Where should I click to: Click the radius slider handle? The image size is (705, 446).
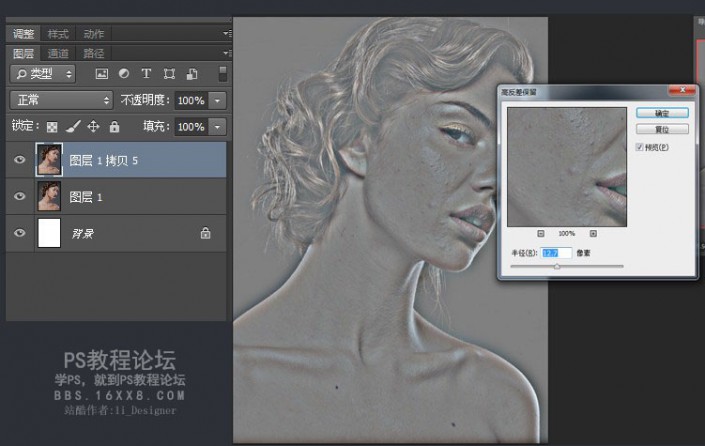tap(557, 266)
